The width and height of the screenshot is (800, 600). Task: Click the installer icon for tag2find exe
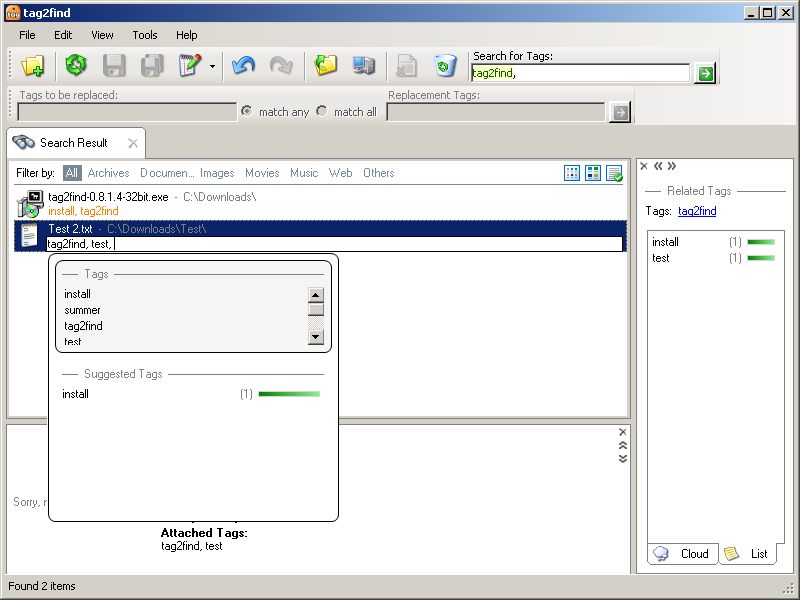[30, 204]
